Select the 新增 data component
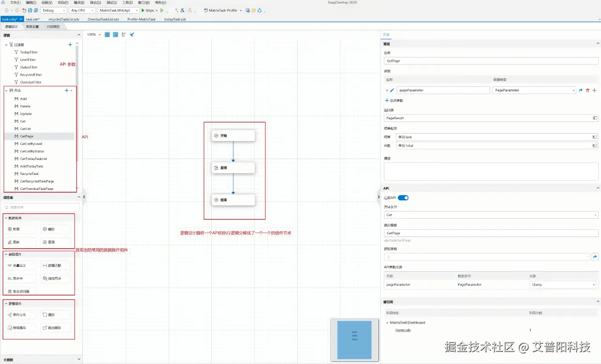The image size is (601, 364). coord(20,229)
